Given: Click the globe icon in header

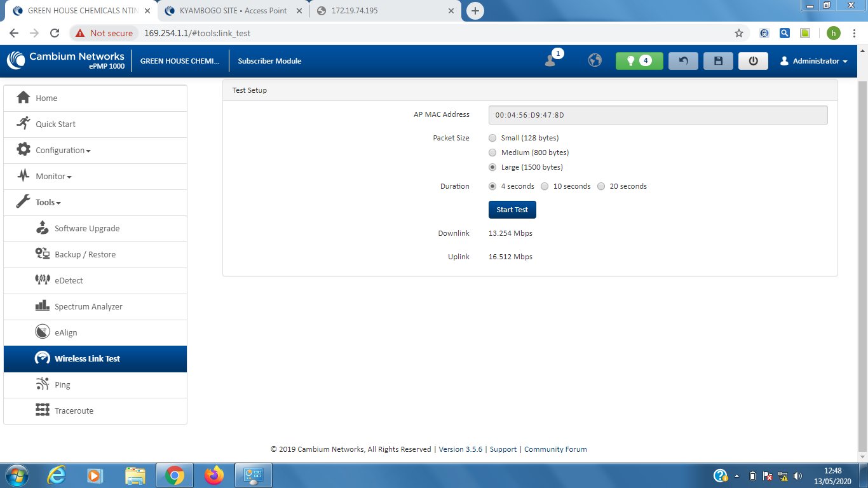Looking at the screenshot, I should [595, 60].
